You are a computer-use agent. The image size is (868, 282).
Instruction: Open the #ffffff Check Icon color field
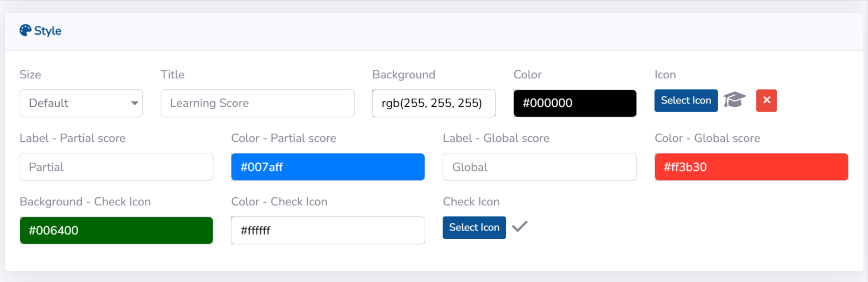point(328,231)
